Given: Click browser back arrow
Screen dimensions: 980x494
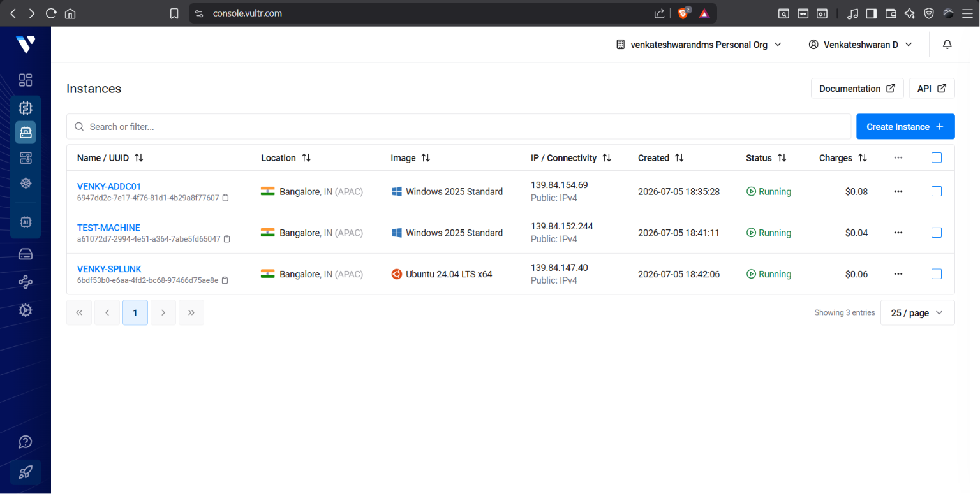Looking at the screenshot, I should pos(13,13).
